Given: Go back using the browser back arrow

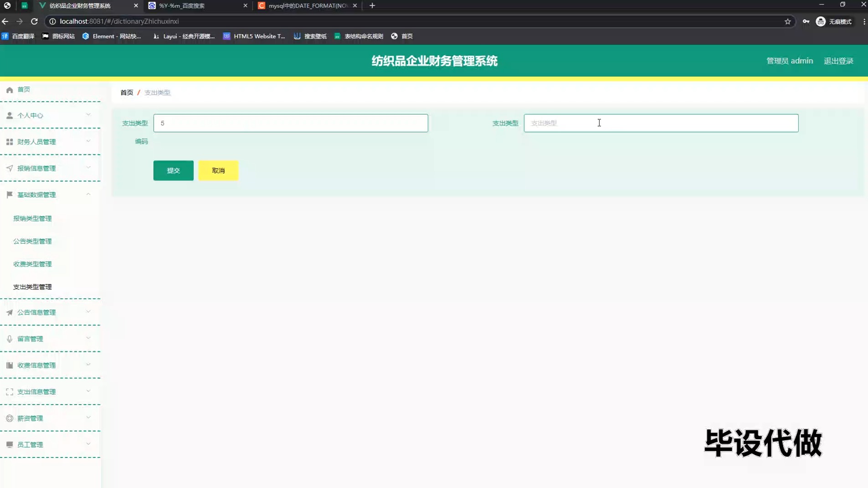Looking at the screenshot, I should click(5, 21).
